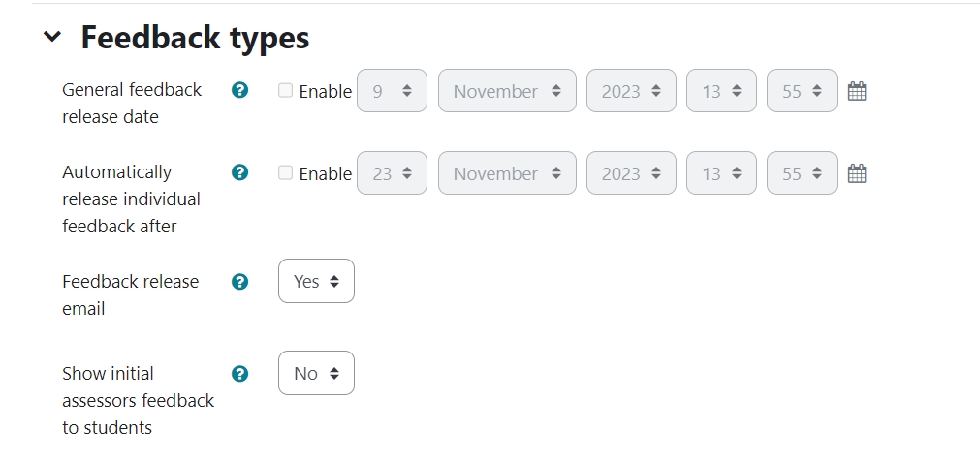The height and width of the screenshot is (460, 980).
Task: Open help for General feedback release date
Action: pyautogui.click(x=240, y=90)
